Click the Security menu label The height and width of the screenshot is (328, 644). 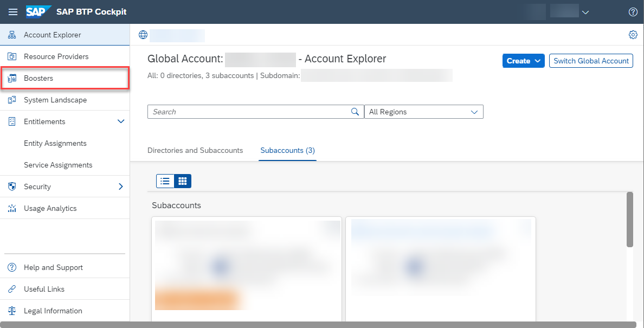[x=37, y=186]
